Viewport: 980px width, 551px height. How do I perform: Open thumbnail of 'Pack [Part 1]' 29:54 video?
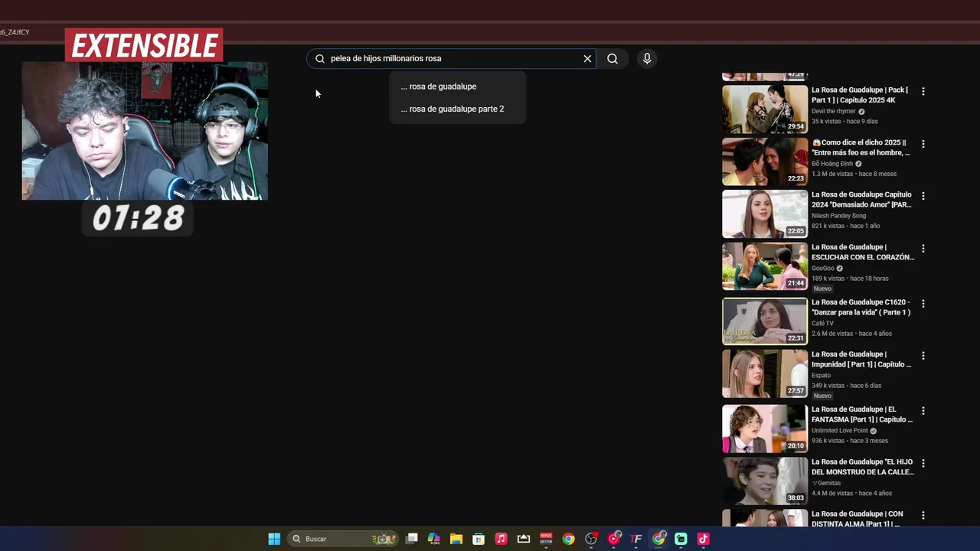pos(765,109)
